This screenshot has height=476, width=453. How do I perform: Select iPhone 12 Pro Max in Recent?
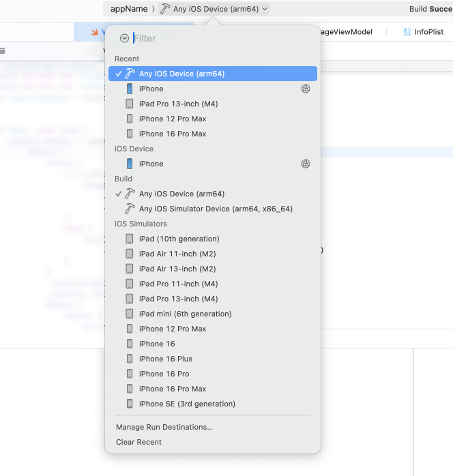213,119
